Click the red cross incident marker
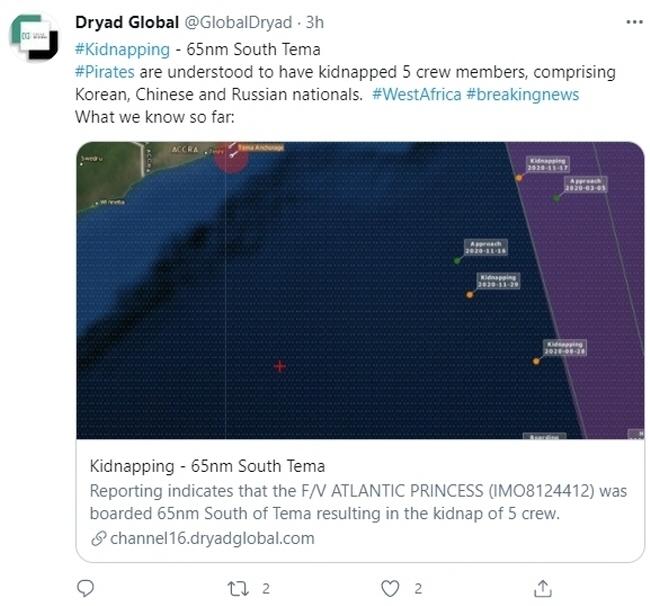 280,367
